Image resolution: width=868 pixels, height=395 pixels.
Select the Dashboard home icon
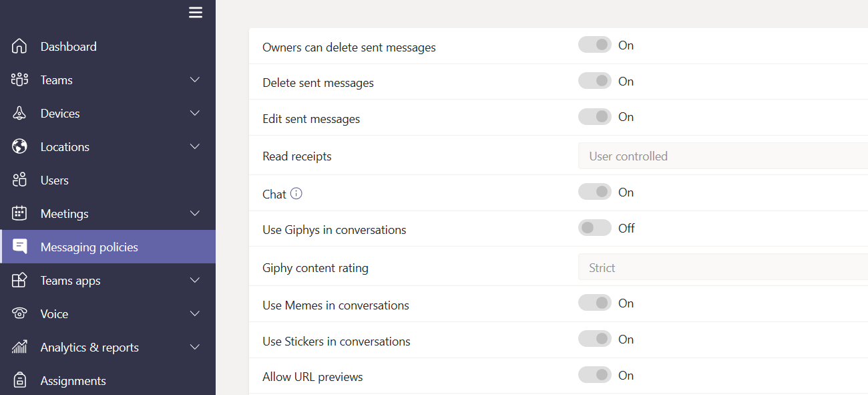pos(19,45)
